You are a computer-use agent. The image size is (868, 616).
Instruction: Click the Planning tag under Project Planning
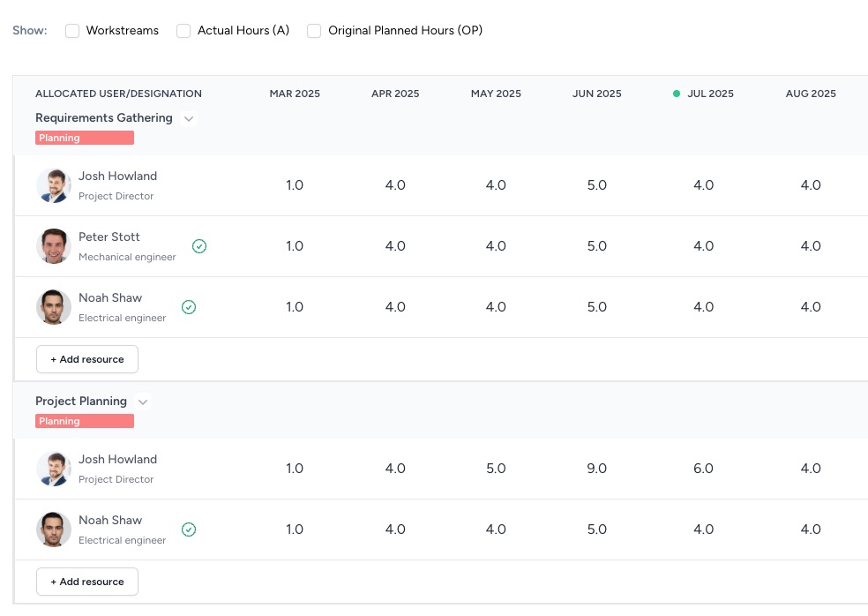pos(85,421)
